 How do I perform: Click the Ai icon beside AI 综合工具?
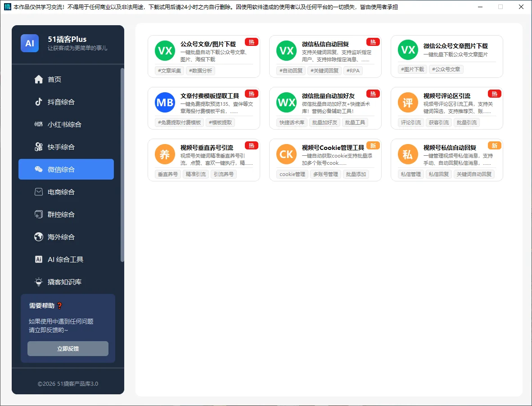pyautogui.click(x=39, y=259)
